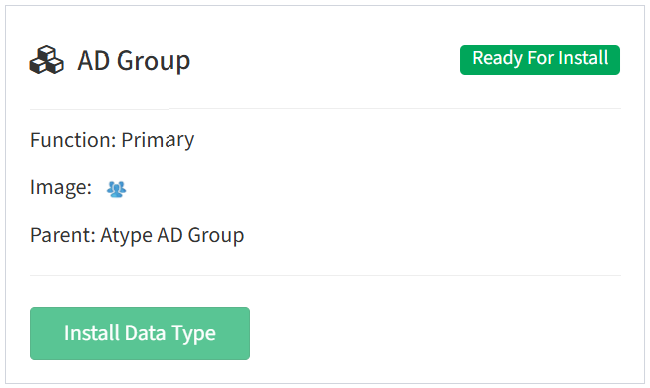Select the word Primary in Function row
650x388 pixels.
[x=158, y=141]
